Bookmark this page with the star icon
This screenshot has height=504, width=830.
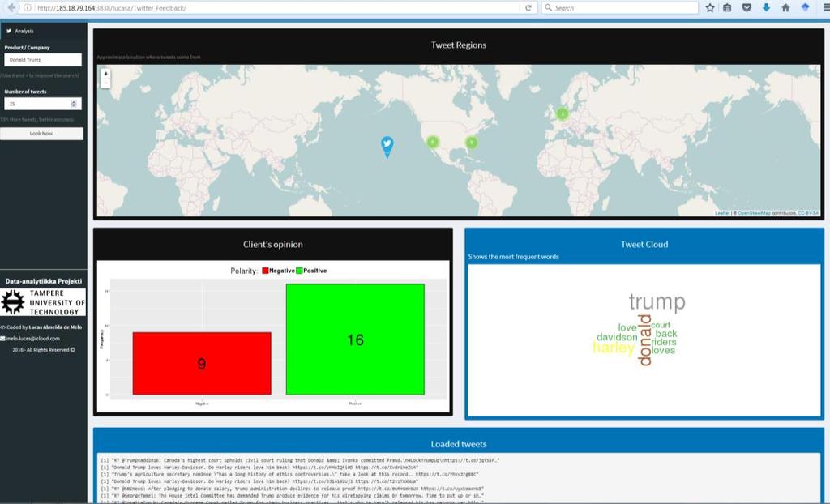click(x=710, y=7)
